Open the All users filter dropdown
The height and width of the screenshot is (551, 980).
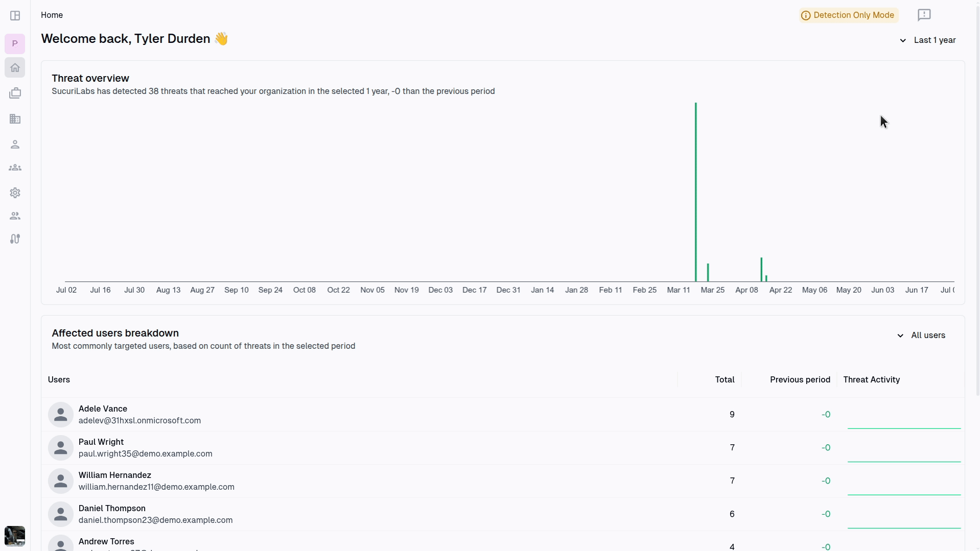point(921,336)
